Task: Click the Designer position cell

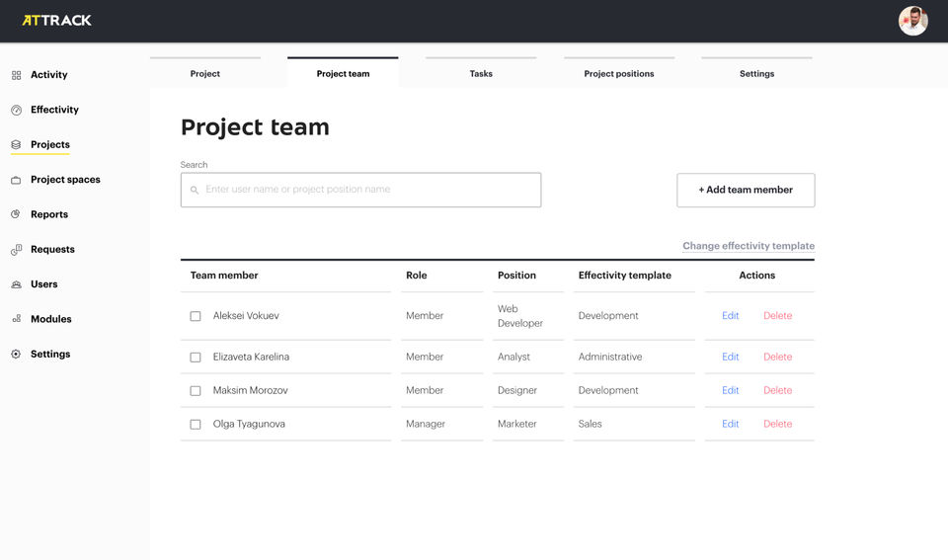Action: [517, 390]
